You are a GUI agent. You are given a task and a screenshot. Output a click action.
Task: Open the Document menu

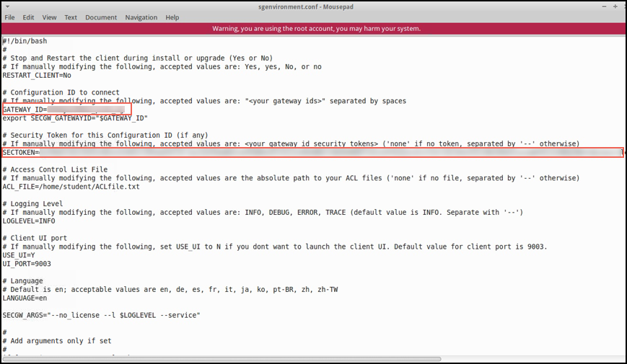[x=101, y=17]
